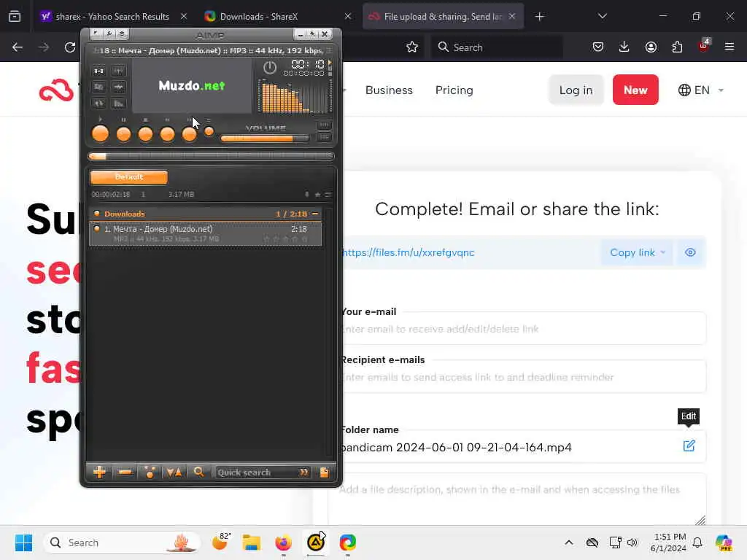747x560 pixels.
Task: Click the AIMP waveform visualization button
Action: coord(118,87)
